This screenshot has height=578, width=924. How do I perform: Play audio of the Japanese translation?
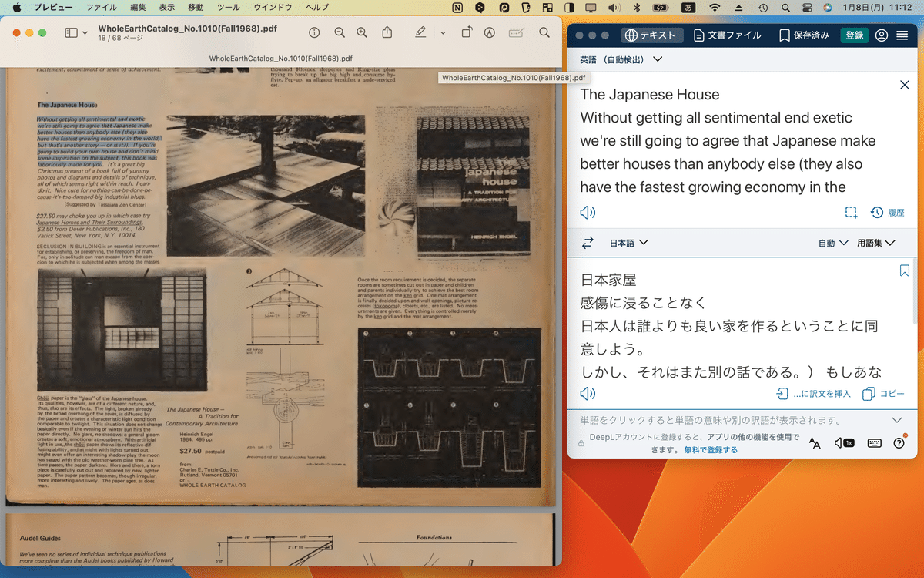coord(588,394)
